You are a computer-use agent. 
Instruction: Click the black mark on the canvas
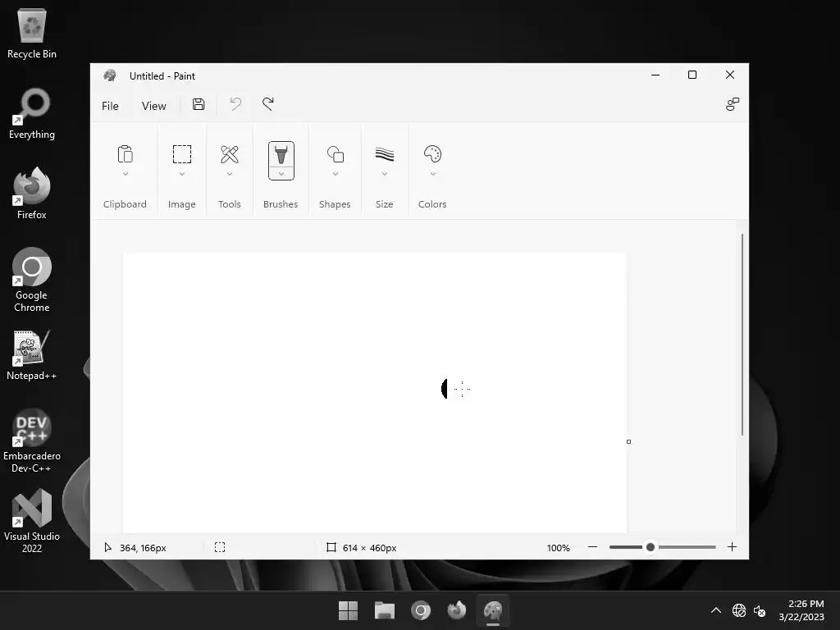(444, 388)
